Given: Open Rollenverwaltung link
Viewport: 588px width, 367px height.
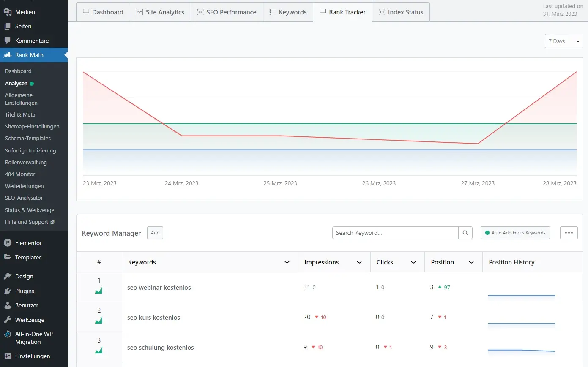Looking at the screenshot, I should pyautogui.click(x=26, y=162).
